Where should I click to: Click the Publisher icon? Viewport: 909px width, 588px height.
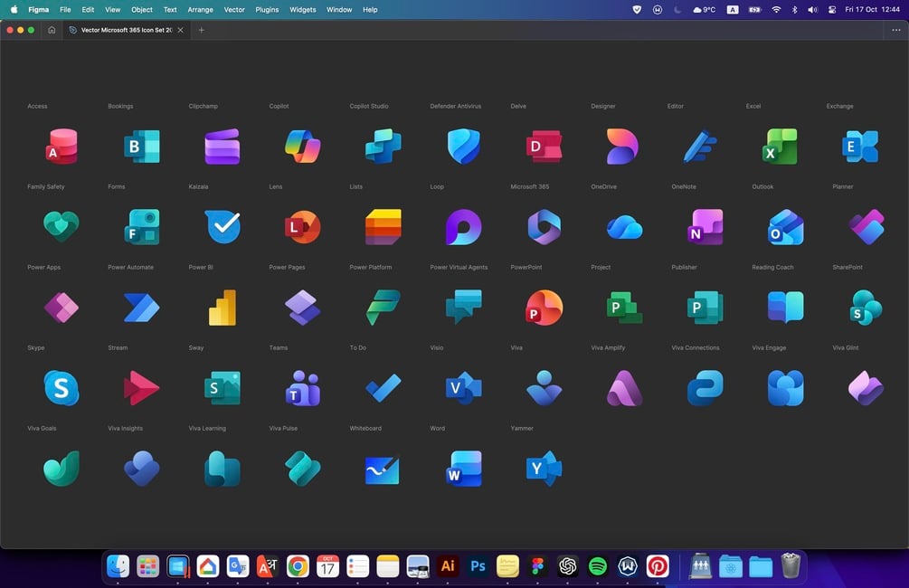705,308
